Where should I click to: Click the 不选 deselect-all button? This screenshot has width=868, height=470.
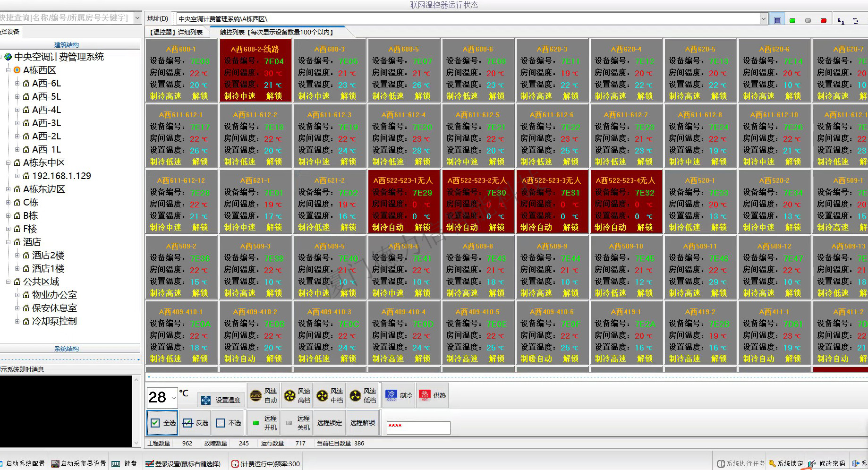point(228,423)
